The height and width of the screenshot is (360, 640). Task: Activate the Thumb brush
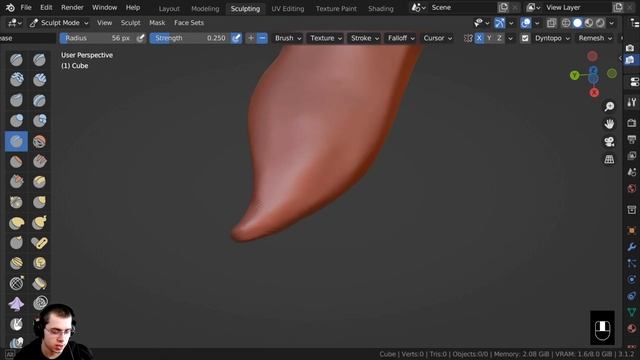tap(16, 243)
